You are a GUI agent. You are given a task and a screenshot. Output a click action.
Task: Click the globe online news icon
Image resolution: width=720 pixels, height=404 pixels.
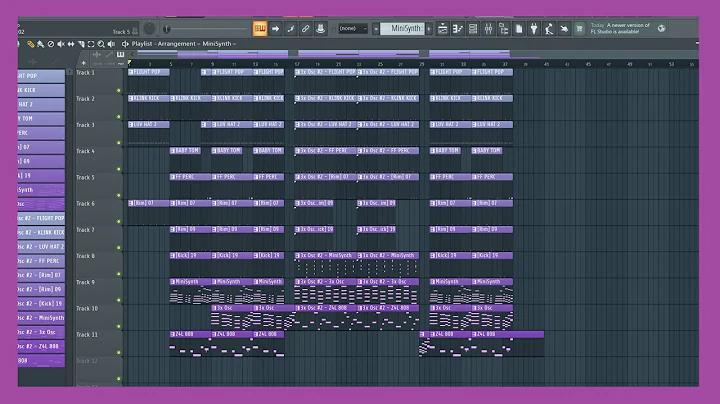point(661,28)
